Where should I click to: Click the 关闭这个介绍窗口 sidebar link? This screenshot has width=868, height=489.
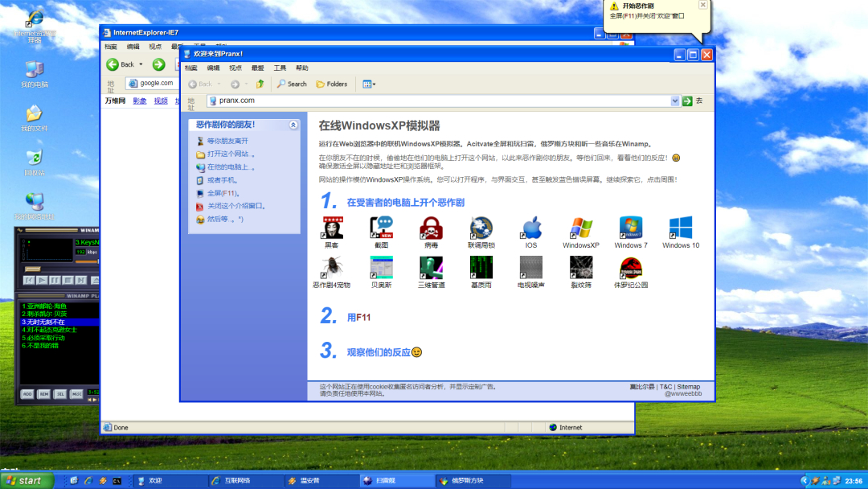236,206
